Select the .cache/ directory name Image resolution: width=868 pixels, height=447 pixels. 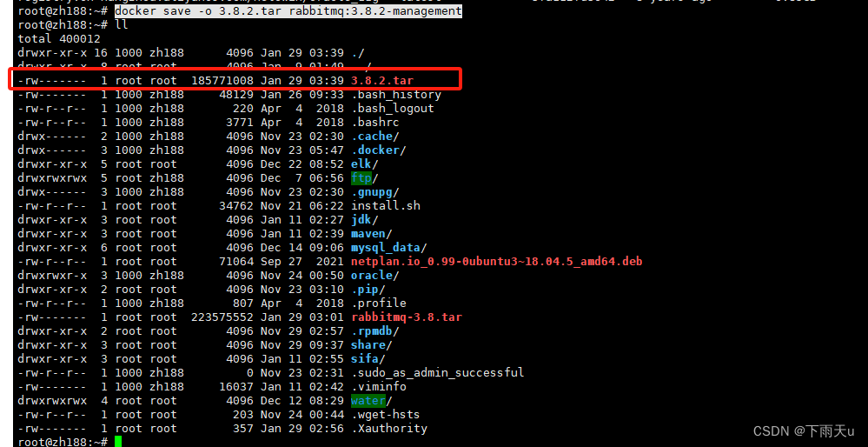tap(374, 137)
